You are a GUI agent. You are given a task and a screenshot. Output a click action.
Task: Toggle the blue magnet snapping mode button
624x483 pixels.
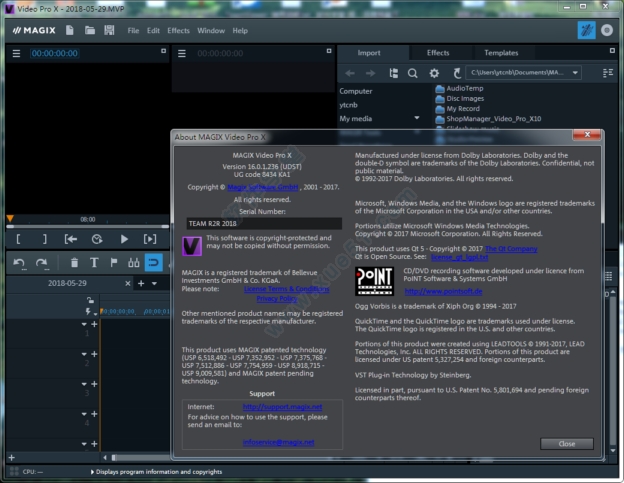(x=154, y=263)
